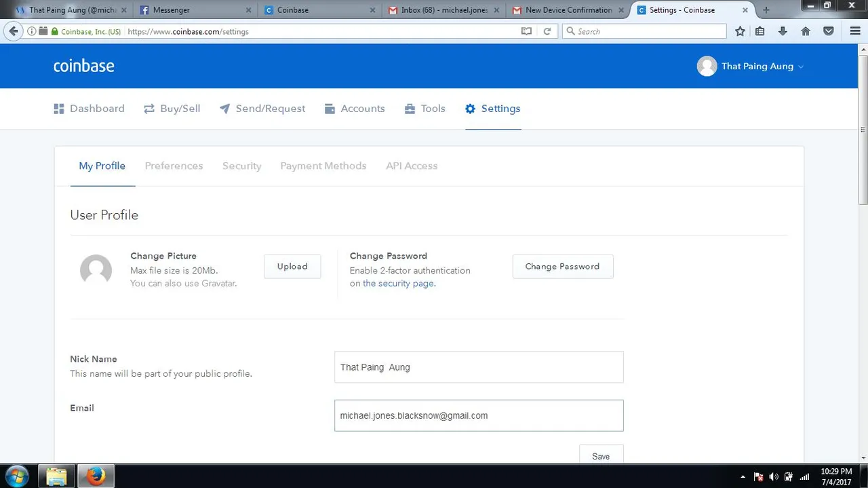Go to Dashboard navigation item
The image size is (868, 488).
(90, 109)
